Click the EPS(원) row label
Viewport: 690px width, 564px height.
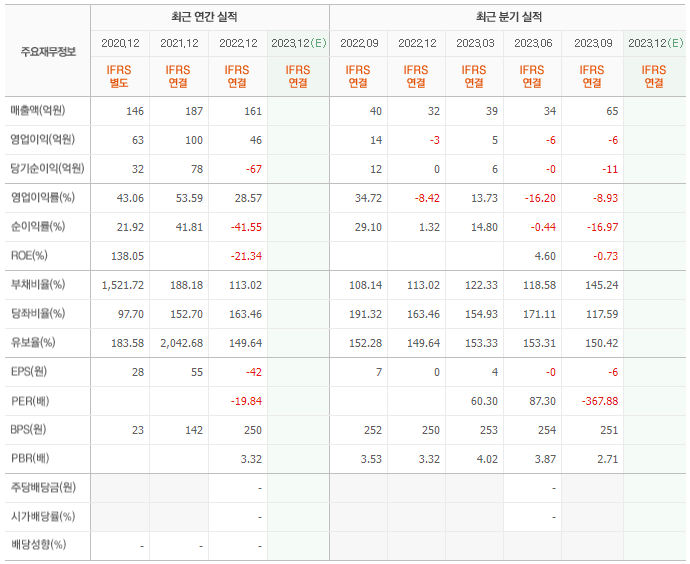coord(29,372)
